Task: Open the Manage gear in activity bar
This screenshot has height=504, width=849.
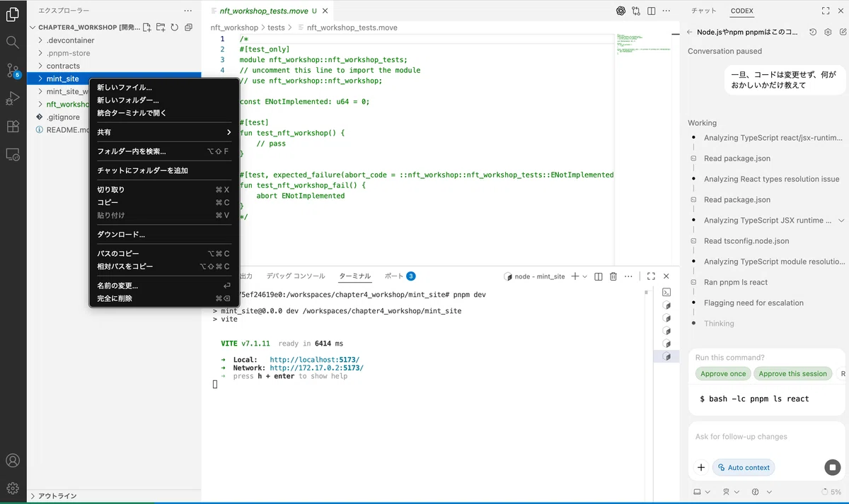Action: tap(13, 488)
